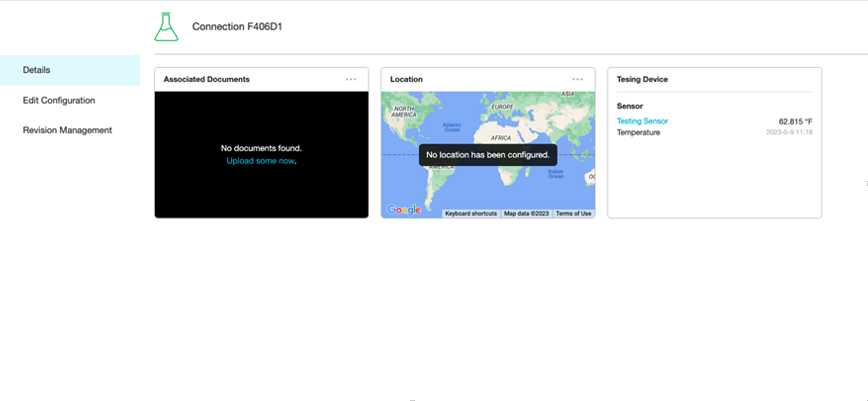Click the Europe label on map
Image resolution: width=868 pixels, height=401 pixels.
click(502, 107)
